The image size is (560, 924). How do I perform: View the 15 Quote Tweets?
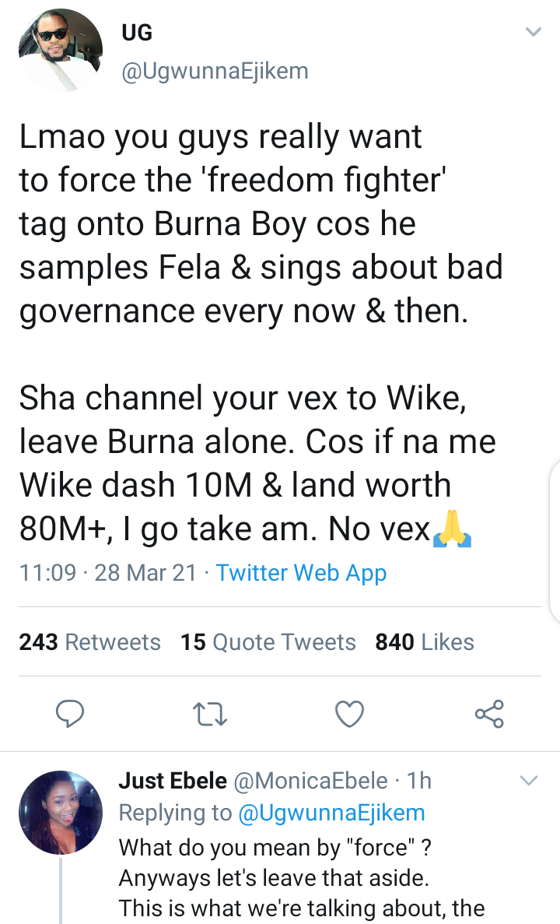coord(268,642)
